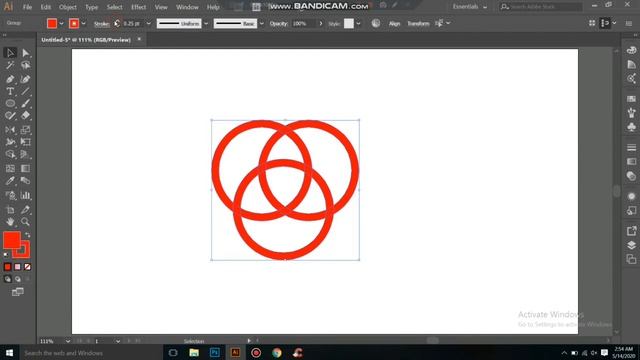Select the Hand tool
Image resolution: width=640 pixels, height=360 pixels.
click(10, 222)
